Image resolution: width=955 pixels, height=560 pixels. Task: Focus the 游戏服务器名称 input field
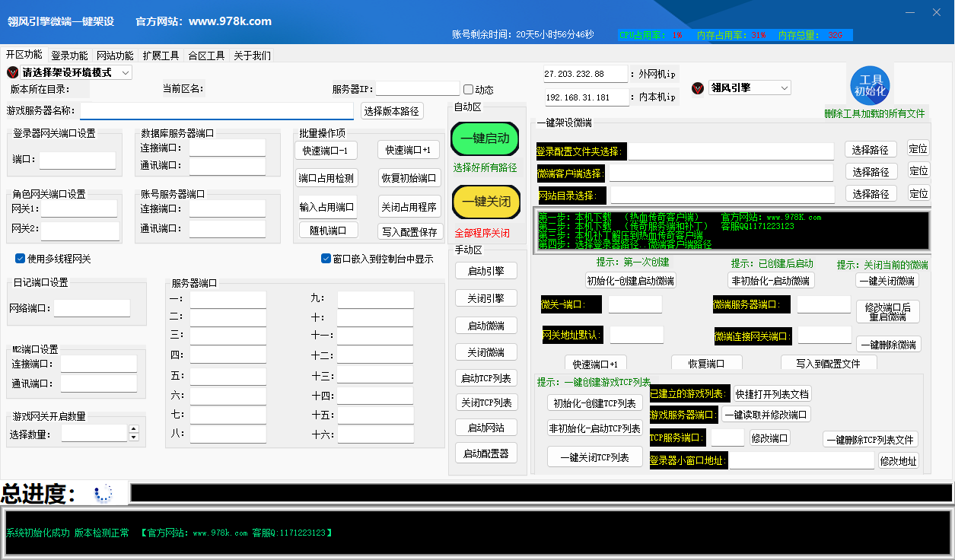click(217, 111)
